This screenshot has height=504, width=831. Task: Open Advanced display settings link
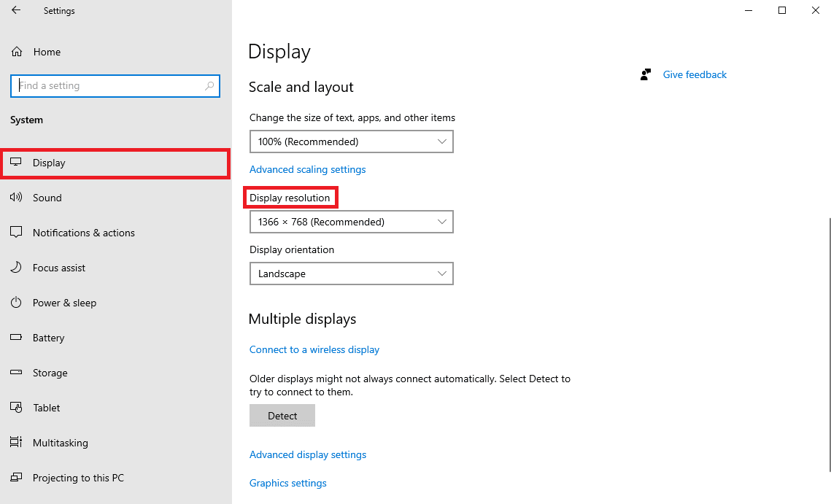point(308,454)
